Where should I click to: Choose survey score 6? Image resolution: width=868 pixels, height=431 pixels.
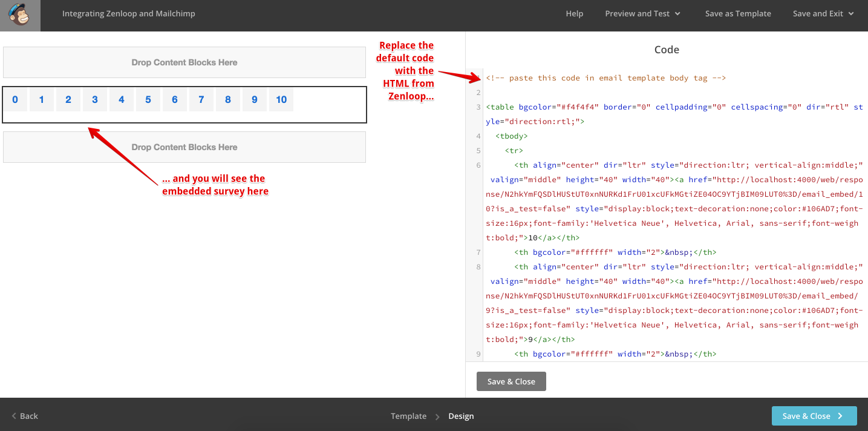pos(175,100)
